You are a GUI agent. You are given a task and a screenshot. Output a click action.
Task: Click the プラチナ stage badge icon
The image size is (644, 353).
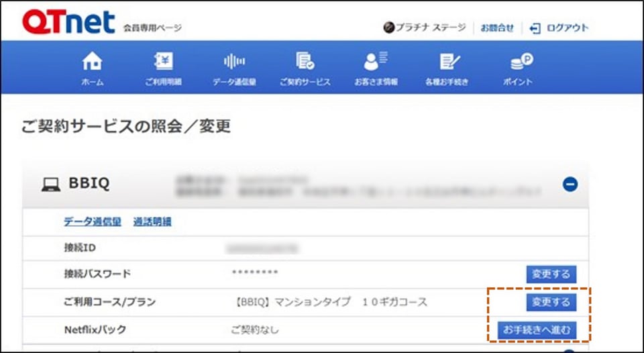388,28
